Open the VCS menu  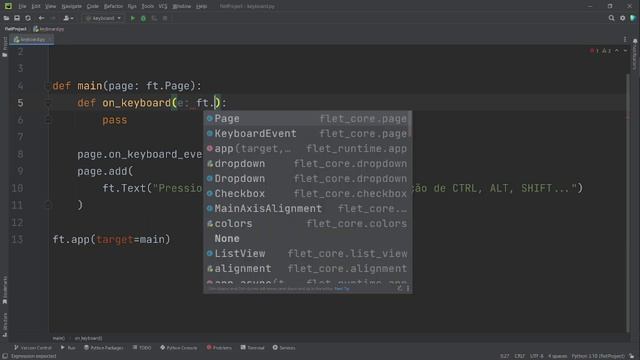[163, 6]
